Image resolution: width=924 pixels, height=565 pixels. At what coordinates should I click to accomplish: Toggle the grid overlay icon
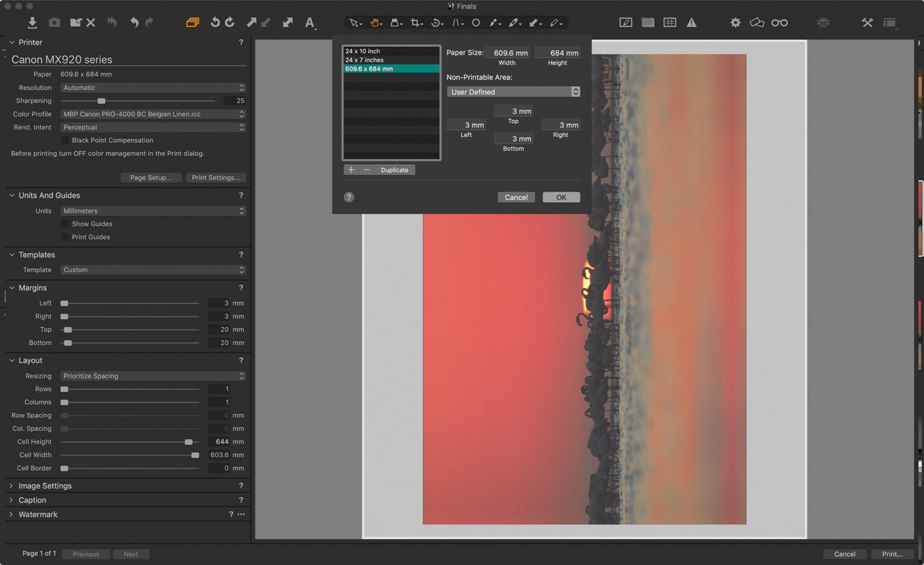pyautogui.click(x=669, y=22)
